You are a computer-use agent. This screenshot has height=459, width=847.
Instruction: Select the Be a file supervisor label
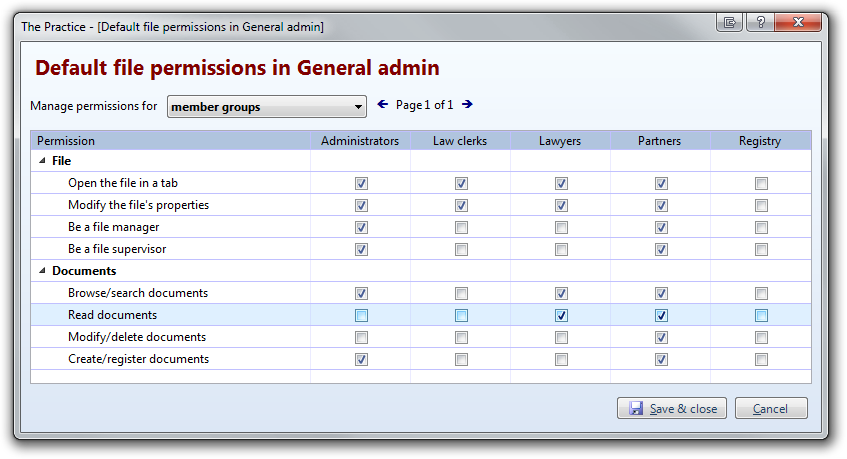[x=117, y=249]
